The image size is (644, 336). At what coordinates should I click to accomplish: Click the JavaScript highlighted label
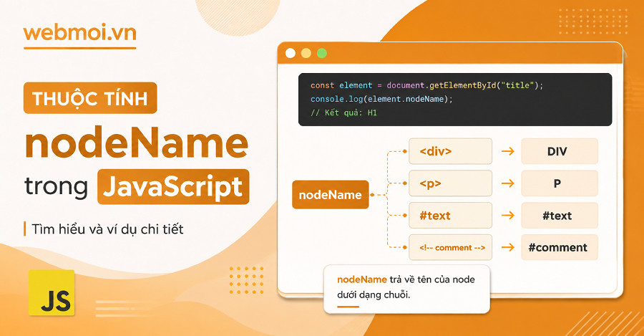(173, 187)
